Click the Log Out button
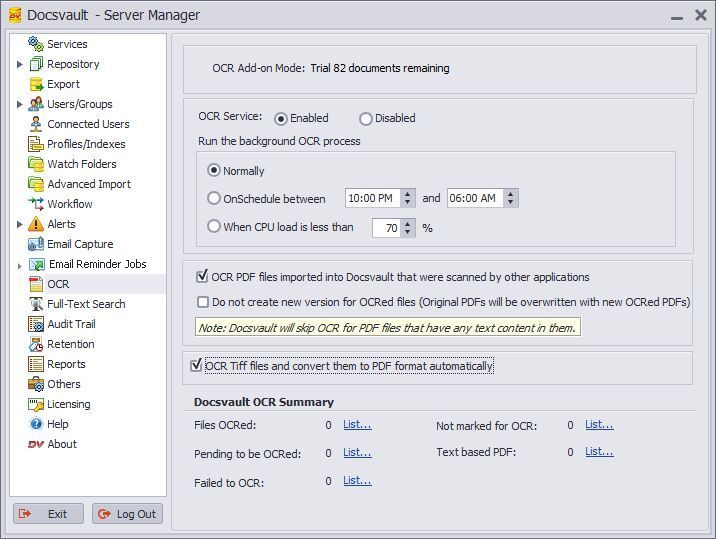The image size is (716, 539). click(x=127, y=514)
